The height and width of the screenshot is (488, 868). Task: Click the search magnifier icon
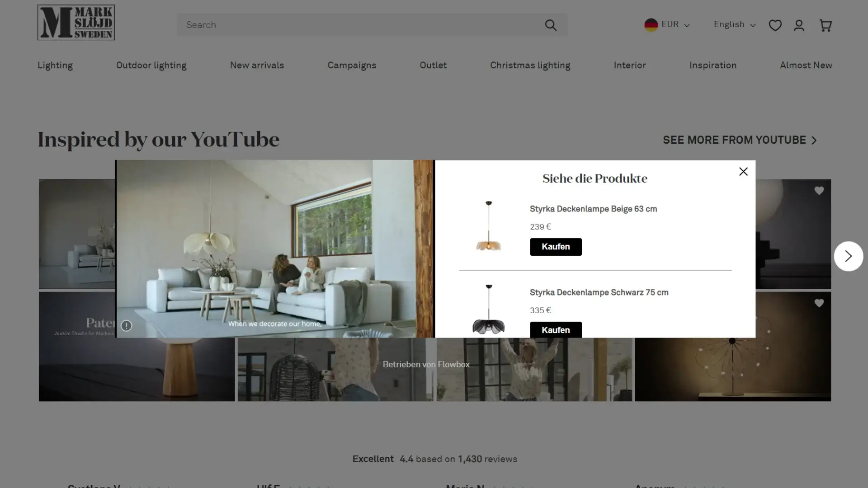coord(550,25)
